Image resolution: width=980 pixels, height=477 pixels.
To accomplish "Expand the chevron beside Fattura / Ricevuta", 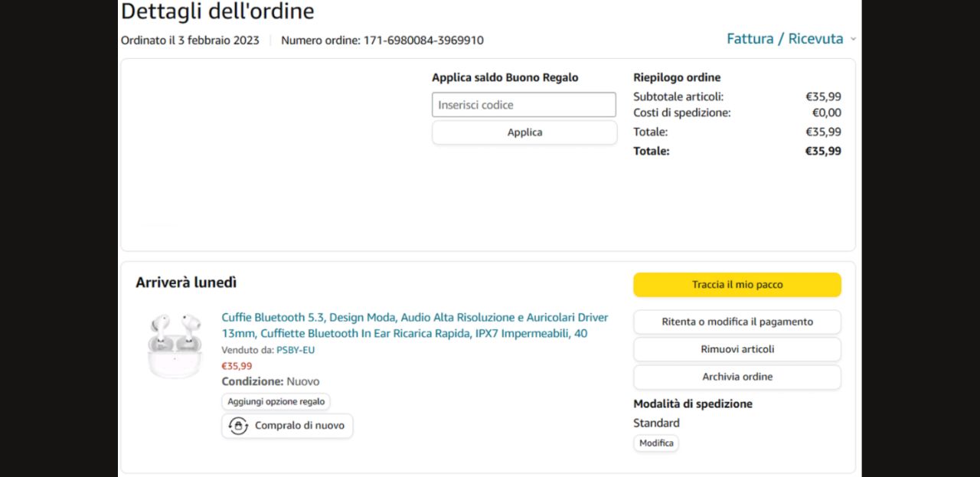I will coord(853,39).
